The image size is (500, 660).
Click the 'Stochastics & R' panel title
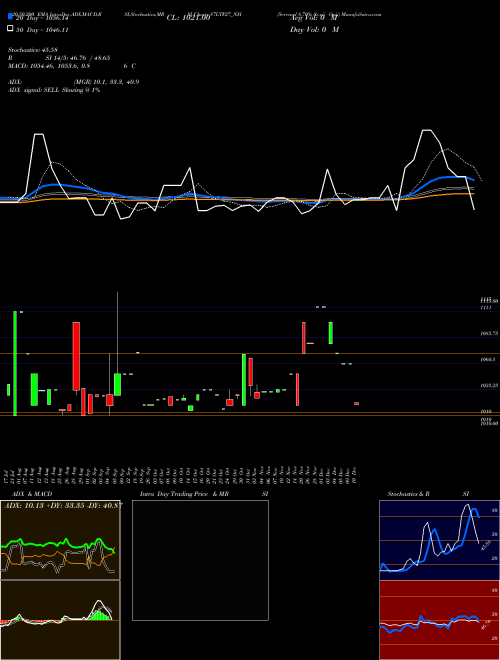tap(408, 494)
